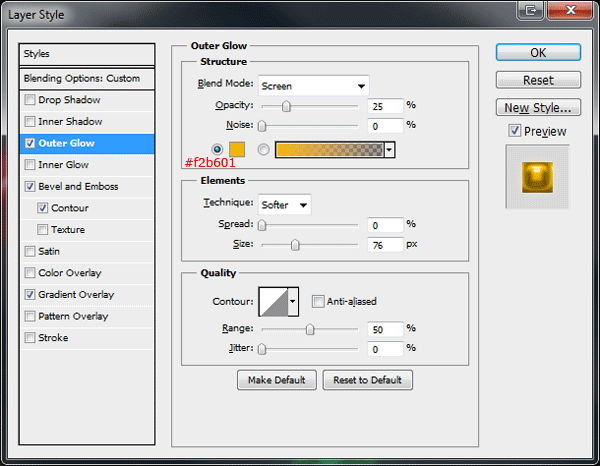Click the Size value field
This screenshot has width=600, height=466.
(x=385, y=245)
